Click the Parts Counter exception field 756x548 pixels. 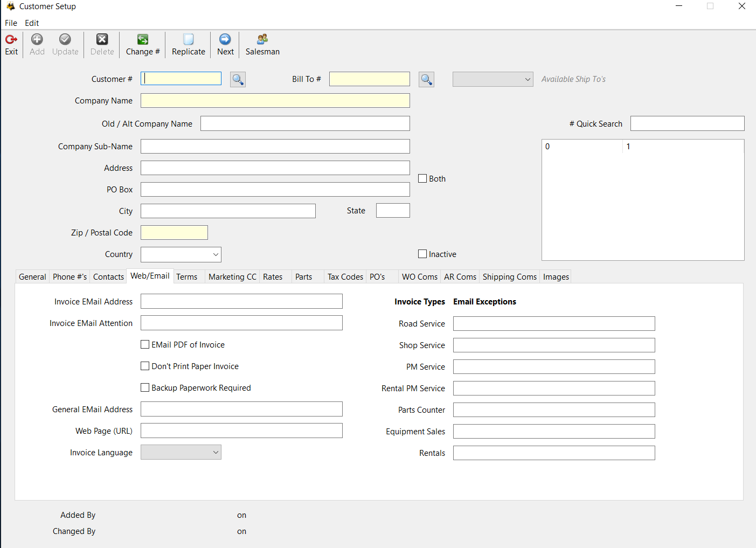[554, 410]
